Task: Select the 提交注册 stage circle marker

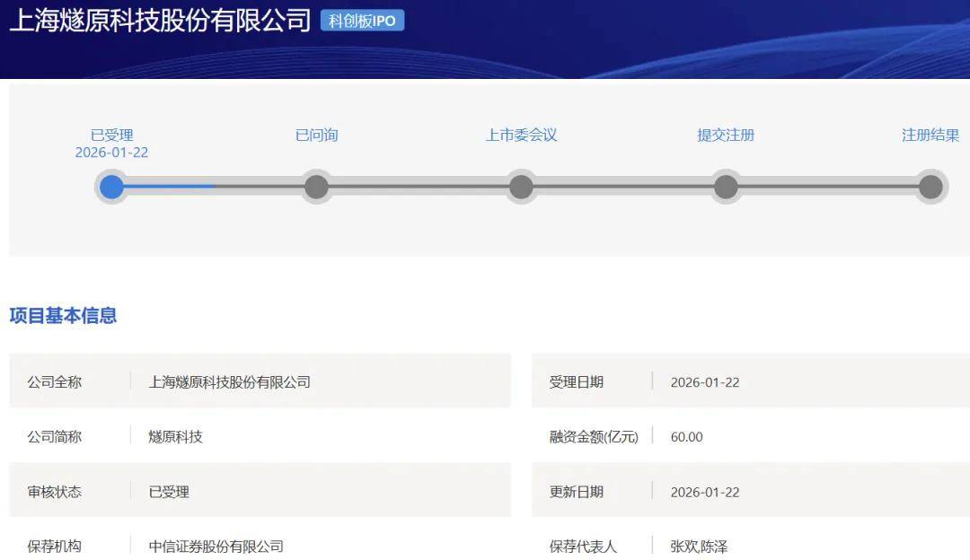Action: [x=726, y=187]
